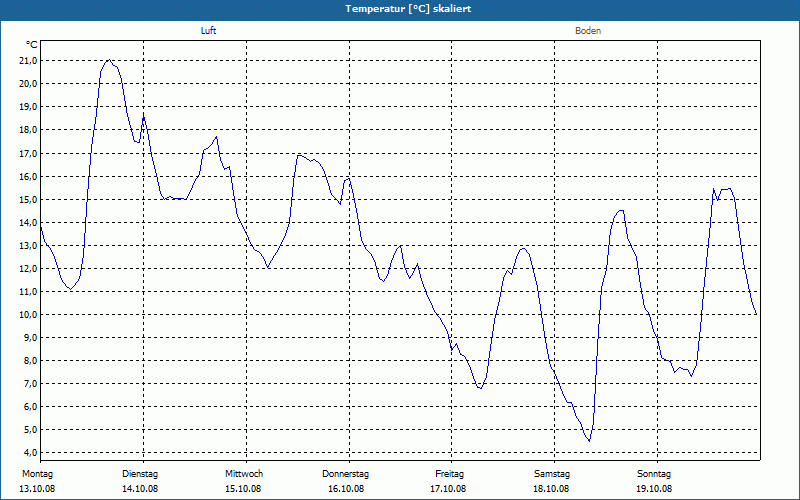
Task: Click the 16,0 y-axis value
Action: [28, 176]
